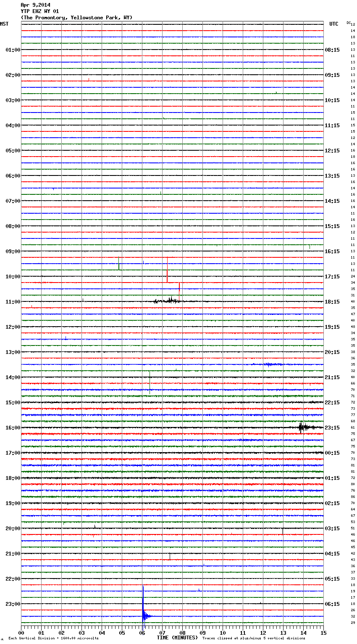Viewport: 357px width, 644px height.
Task: Click the 20:15 UTC time label
Action: pyautogui.click(x=332, y=352)
